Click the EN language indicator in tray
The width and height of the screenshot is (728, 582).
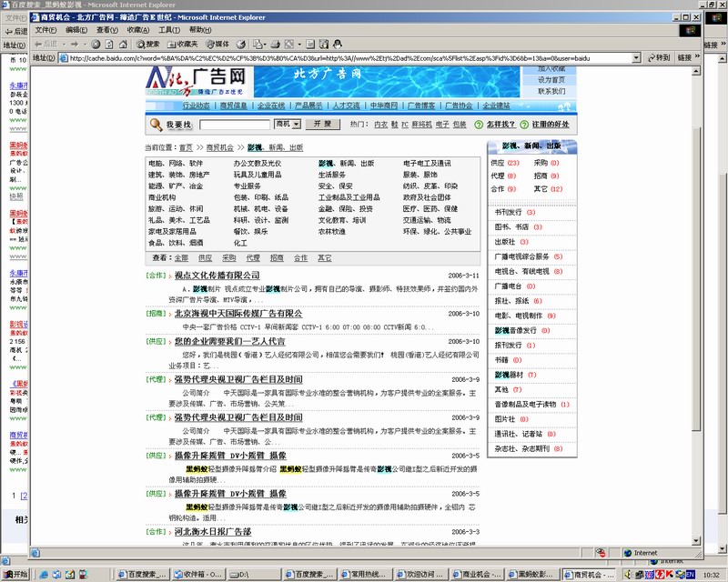tap(691, 575)
